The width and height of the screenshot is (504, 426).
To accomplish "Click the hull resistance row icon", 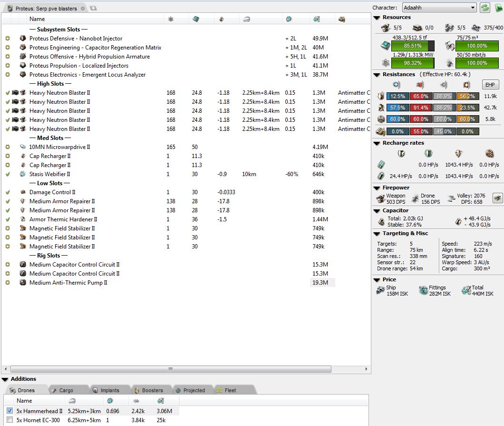I will 381,119.
